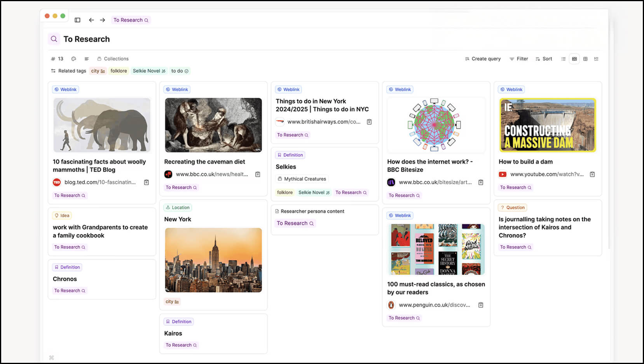Viewport: 644px width, 364px height.
Task: Select the To Research tab in top bar
Action: 131,20
